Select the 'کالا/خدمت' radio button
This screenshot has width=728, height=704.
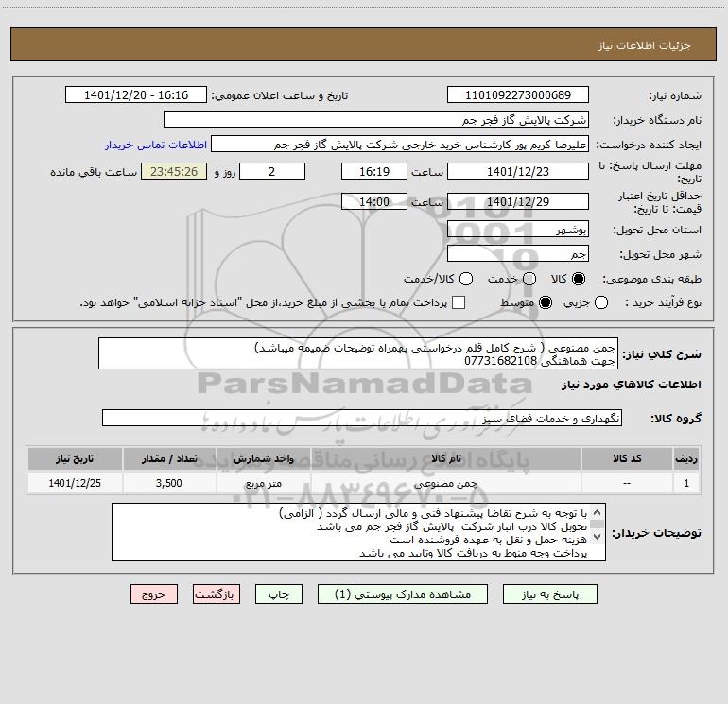pyautogui.click(x=466, y=279)
